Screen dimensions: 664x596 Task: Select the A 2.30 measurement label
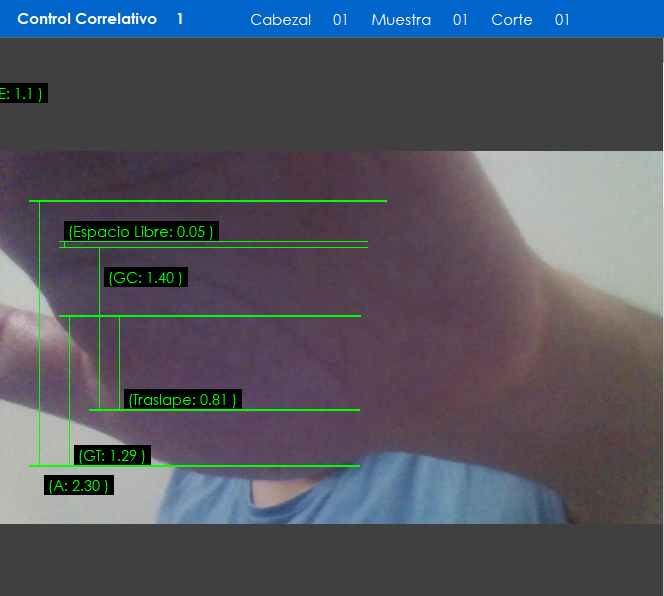click(x=78, y=485)
